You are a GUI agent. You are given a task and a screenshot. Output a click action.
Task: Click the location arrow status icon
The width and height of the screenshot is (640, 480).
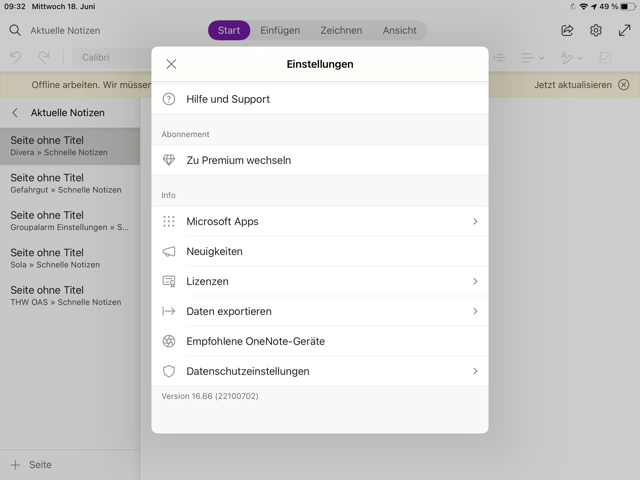pyautogui.click(x=594, y=7)
